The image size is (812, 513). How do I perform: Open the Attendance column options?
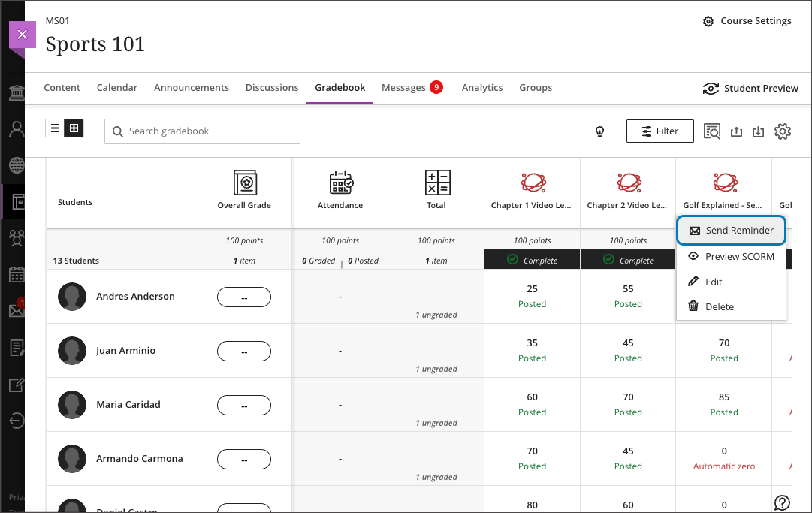(340, 192)
